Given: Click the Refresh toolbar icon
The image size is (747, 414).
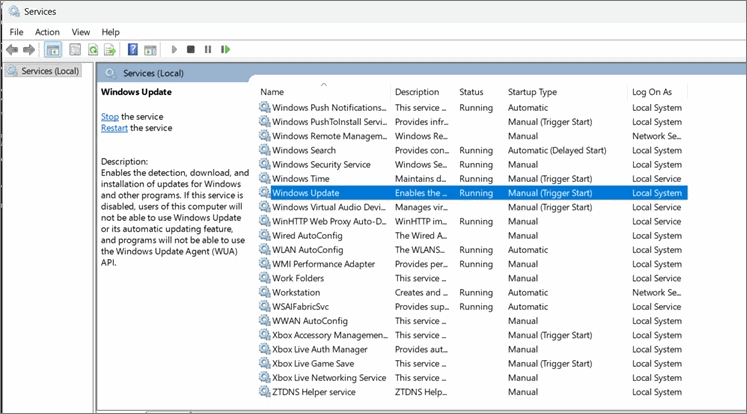Looking at the screenshot, I should (x=93, y=49).
